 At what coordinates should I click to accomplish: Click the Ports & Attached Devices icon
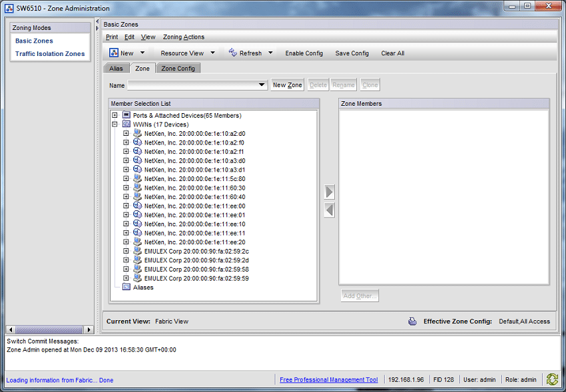pos(127,115)
